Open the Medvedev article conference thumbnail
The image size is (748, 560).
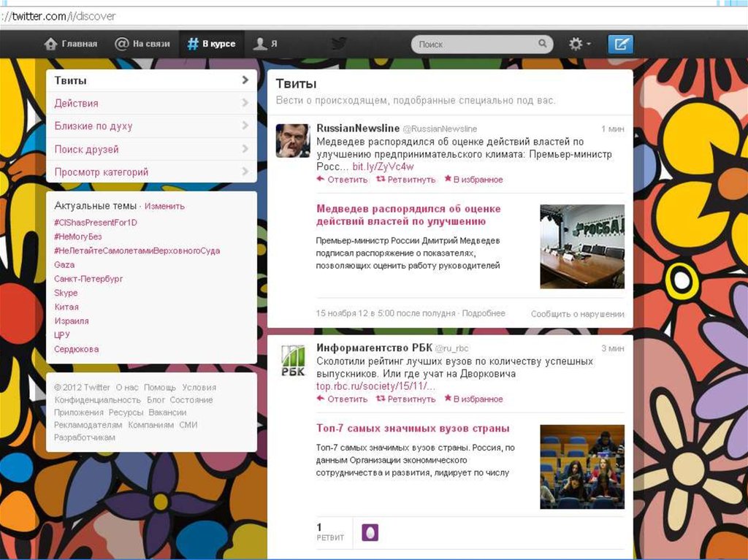pos(581,246)
